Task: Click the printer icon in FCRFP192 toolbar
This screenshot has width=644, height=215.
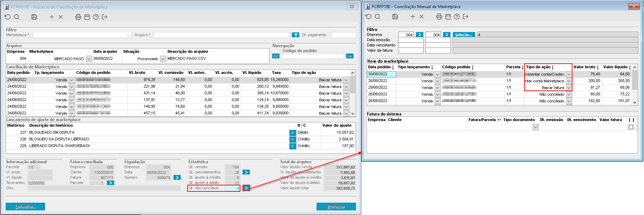Action: [x=439, y=17]
